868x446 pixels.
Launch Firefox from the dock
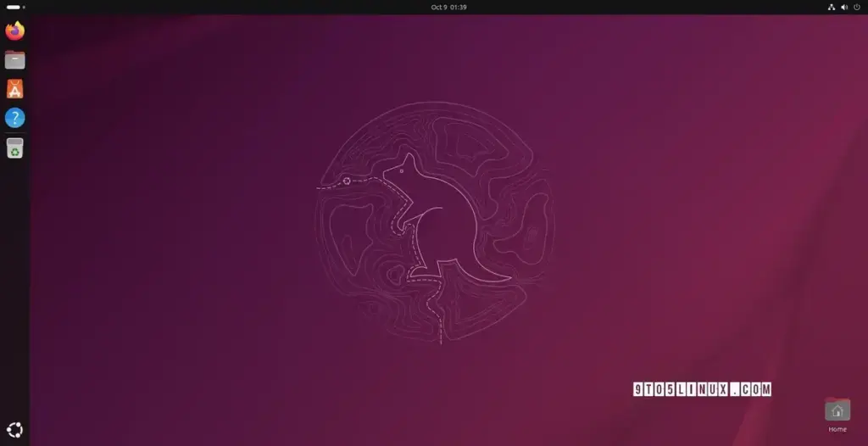15,31
